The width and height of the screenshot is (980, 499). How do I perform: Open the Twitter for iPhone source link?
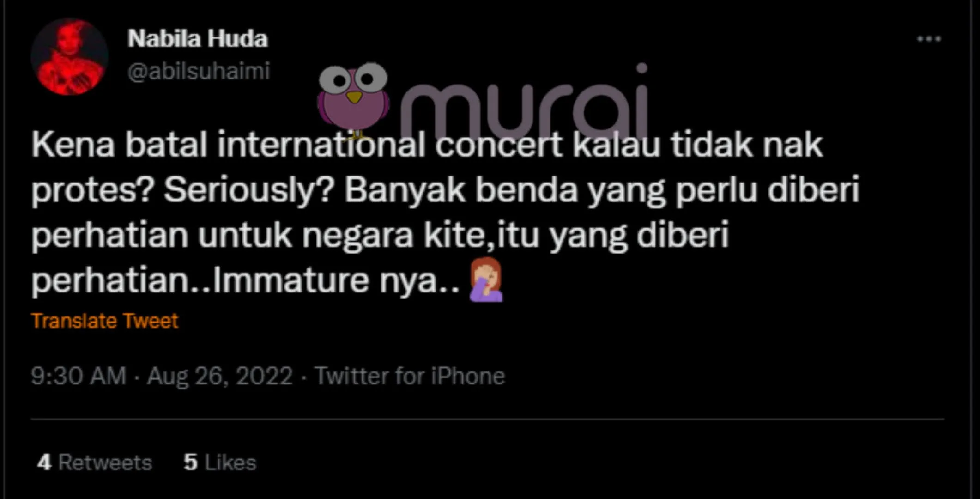tap(410, 376)
